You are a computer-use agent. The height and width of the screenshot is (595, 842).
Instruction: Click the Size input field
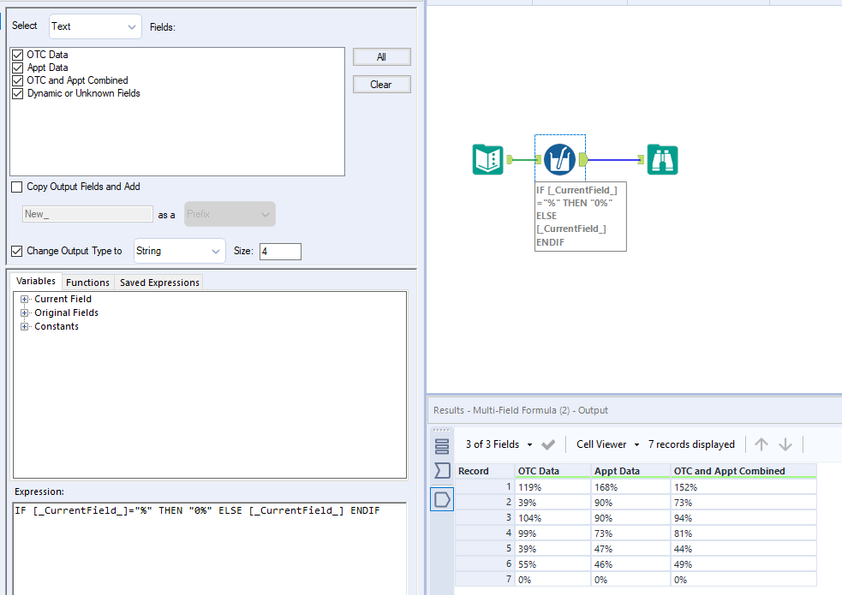pos(280,251)
